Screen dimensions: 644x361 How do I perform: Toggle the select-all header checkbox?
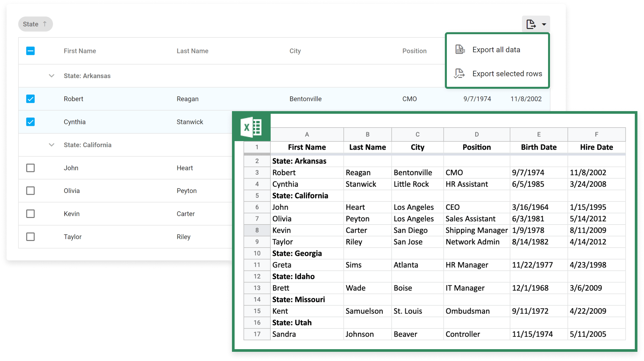coord(30,51)
